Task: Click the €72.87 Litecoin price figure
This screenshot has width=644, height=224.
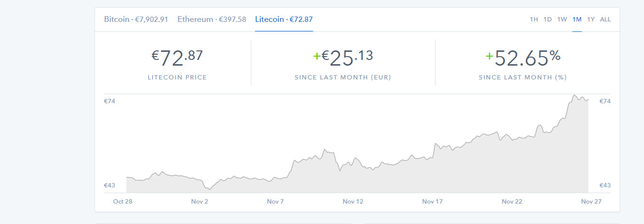Action: (177, 58)
